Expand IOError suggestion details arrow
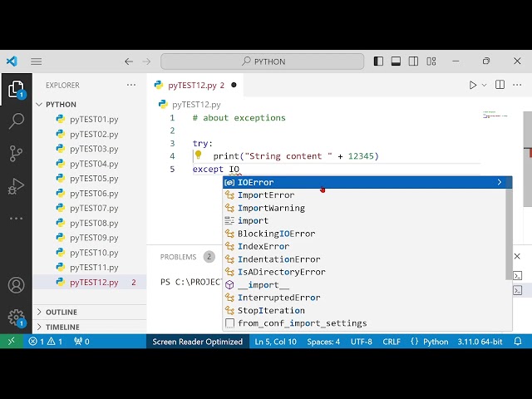The image size is (532, 399). click(x=500, y=182)
